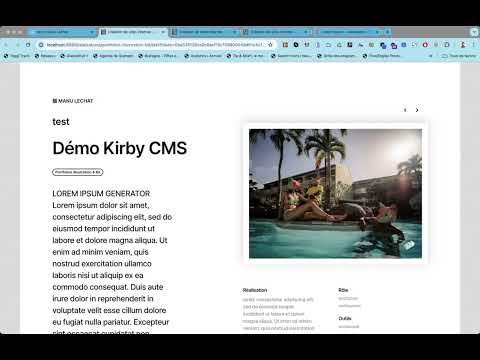480x360 pixels.
Task: Bookmark this page with the star icon
Action: click(270, 45)
